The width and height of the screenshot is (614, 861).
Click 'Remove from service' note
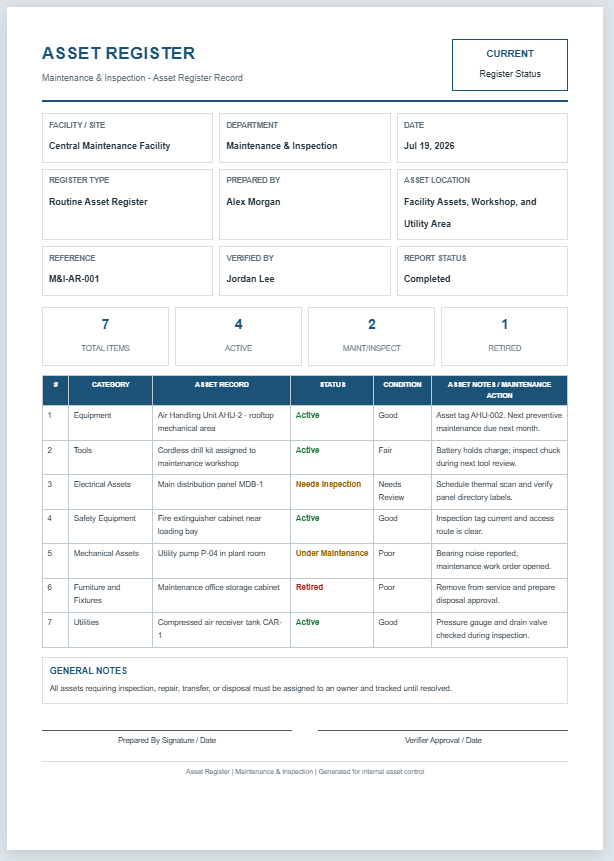499,595
